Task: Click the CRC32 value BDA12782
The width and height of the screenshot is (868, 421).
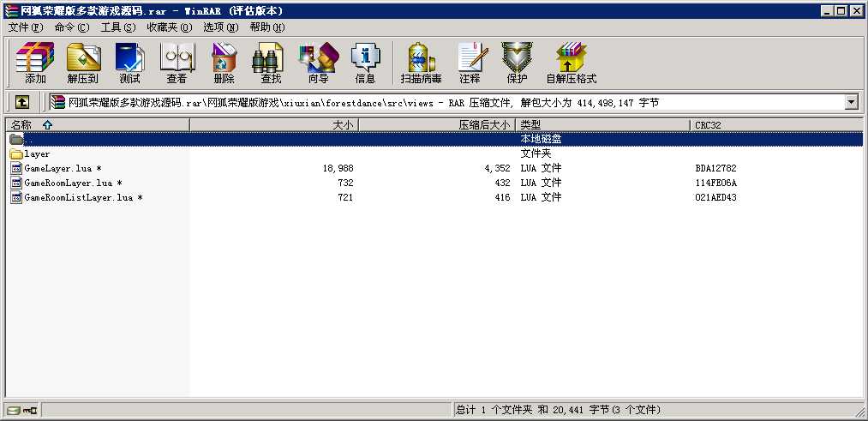Action: coord(715,168)
